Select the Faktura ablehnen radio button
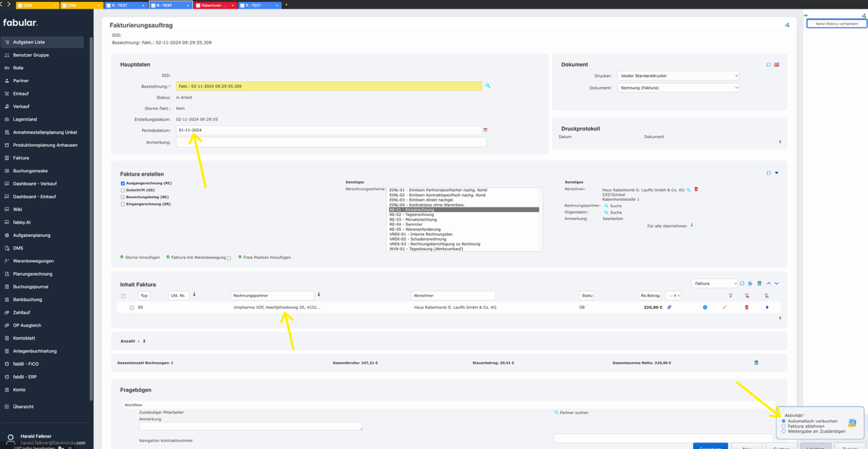The height and width of the screenshot is (449, 868). point(784,426)
